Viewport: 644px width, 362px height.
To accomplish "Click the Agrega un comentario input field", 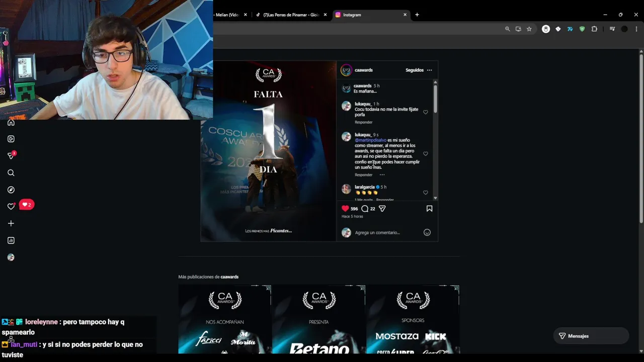I will point(387,232).
